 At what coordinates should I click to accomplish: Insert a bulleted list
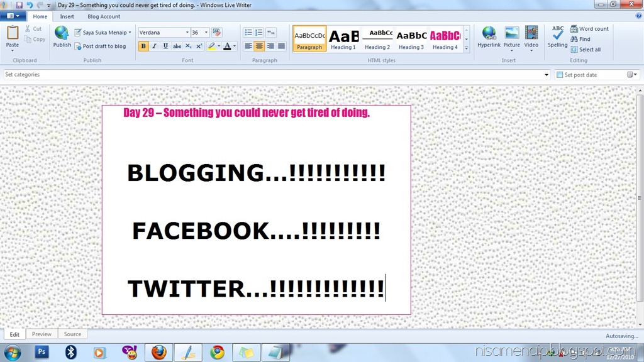pyautogui.click(x=248, y=33)
